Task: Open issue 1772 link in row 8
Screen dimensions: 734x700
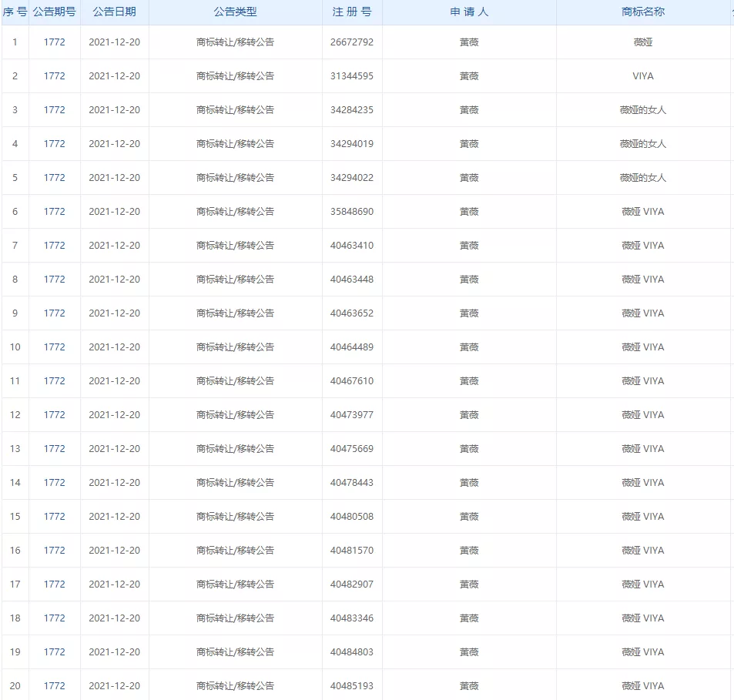Action: (x=55, y=280)
